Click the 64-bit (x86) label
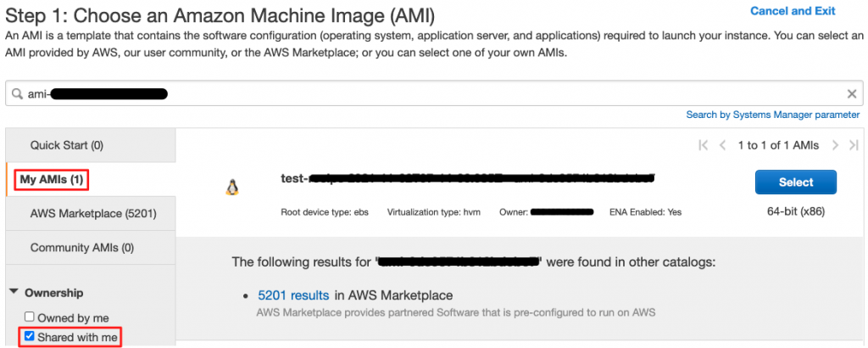The image size is (868, 348). coord(796,211)
